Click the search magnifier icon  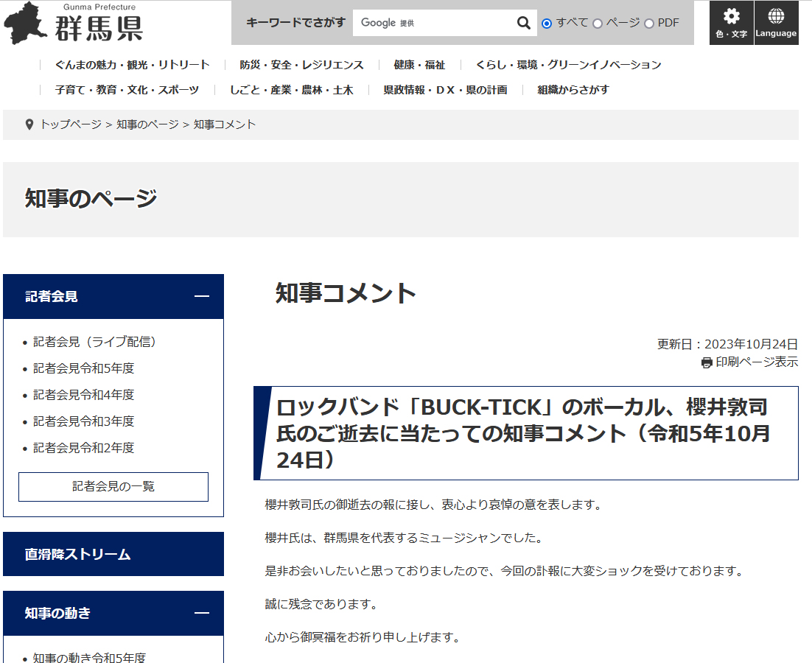click(524, 23)
